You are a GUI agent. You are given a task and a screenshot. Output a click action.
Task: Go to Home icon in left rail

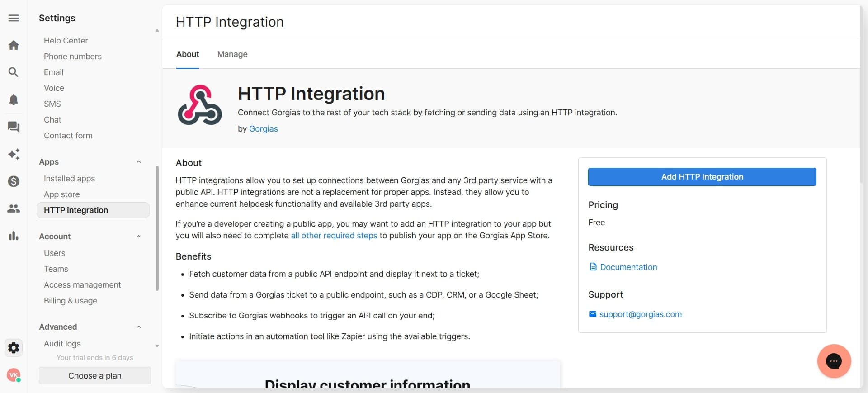click(x=14, y=45)
